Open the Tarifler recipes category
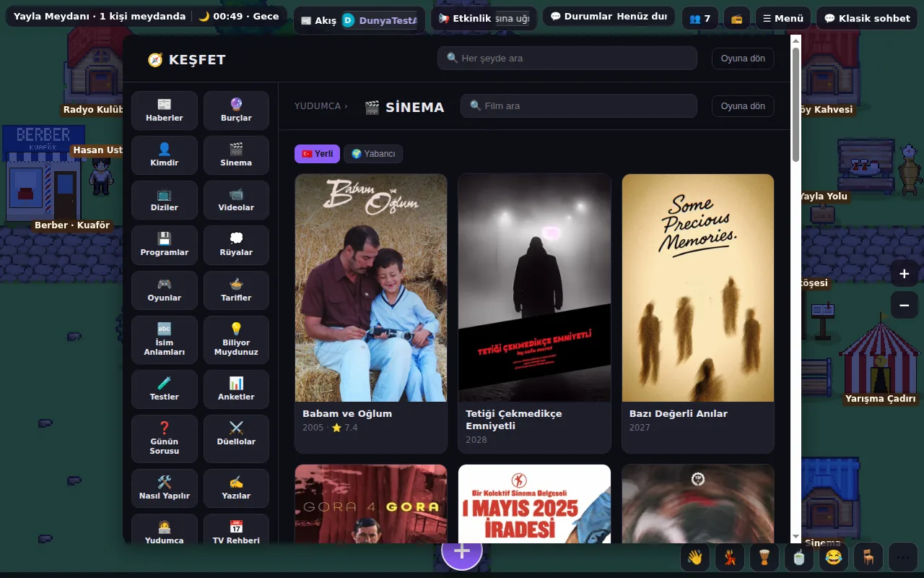The width and height of the screenshot is (924, 578). pyautogui.click(x=236, y=290)
